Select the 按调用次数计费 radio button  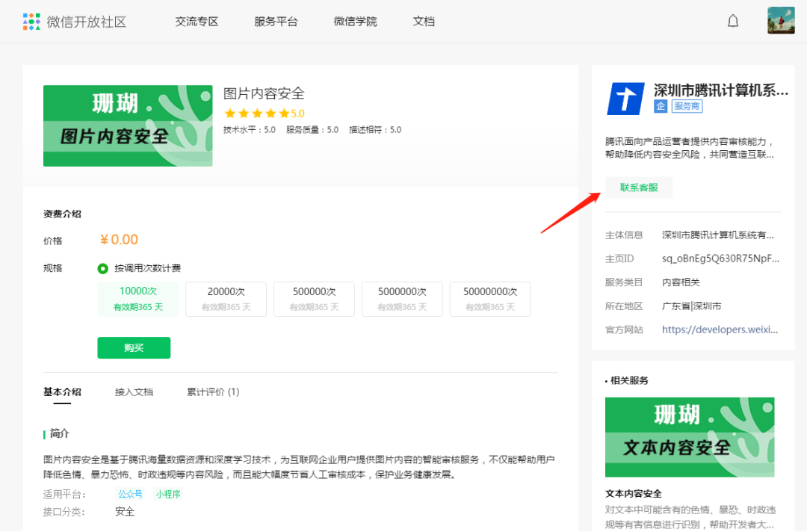coord(103,268)
